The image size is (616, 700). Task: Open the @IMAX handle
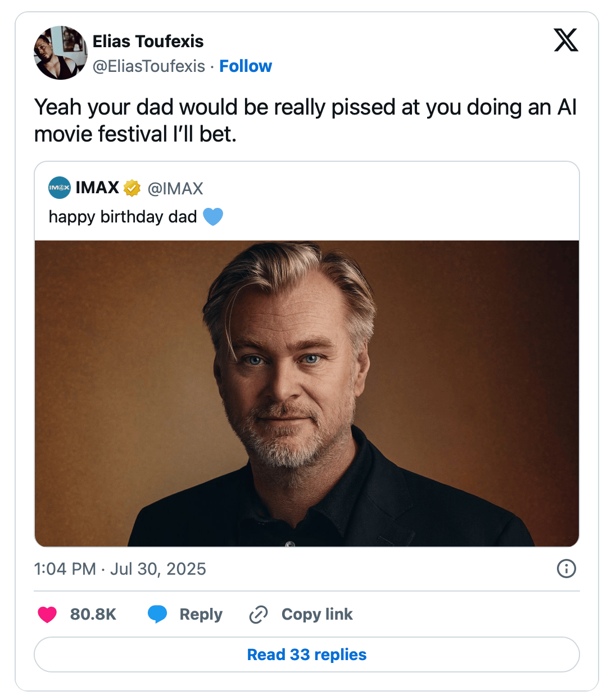click(175, 189)
